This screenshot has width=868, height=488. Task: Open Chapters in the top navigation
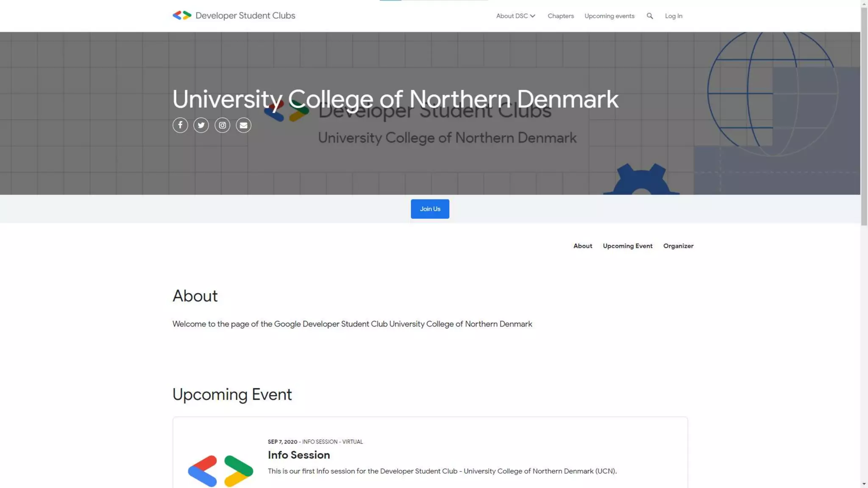click(561, 16)
